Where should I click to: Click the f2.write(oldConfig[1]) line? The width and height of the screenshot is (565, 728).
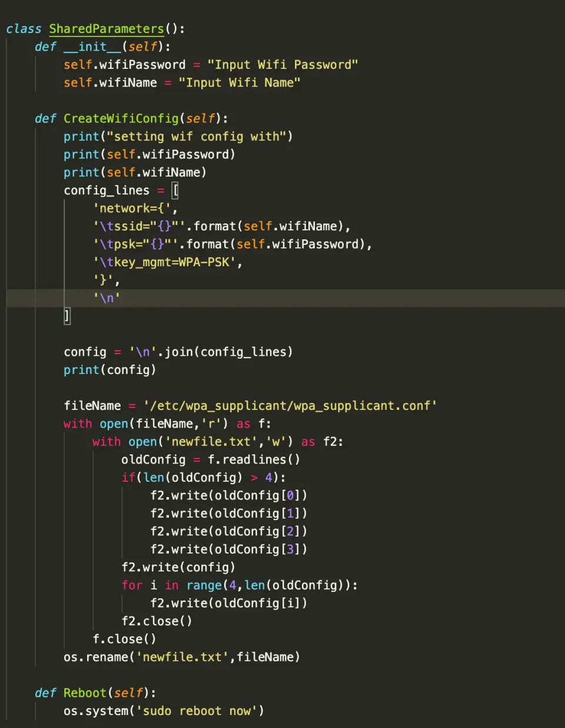229,514
